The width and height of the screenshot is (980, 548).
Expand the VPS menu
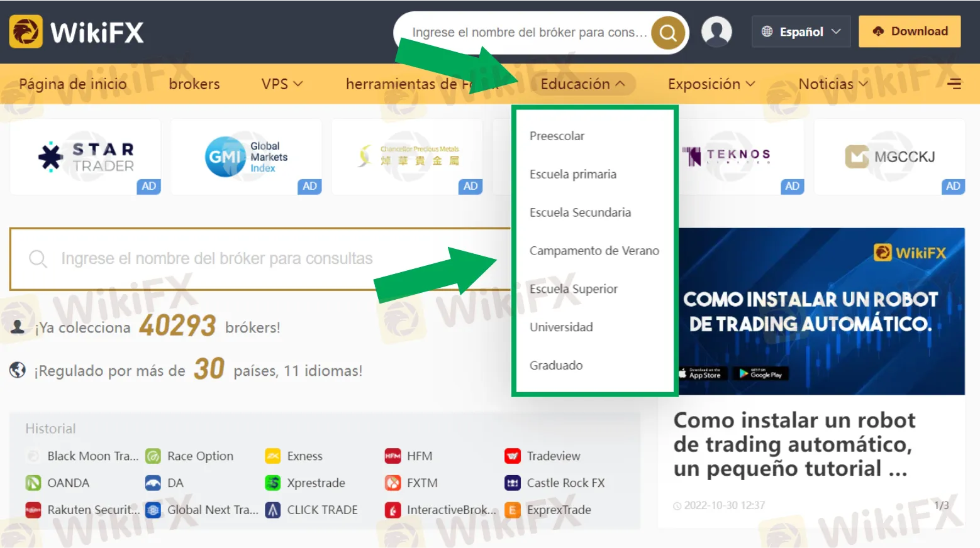pos(282,84)
